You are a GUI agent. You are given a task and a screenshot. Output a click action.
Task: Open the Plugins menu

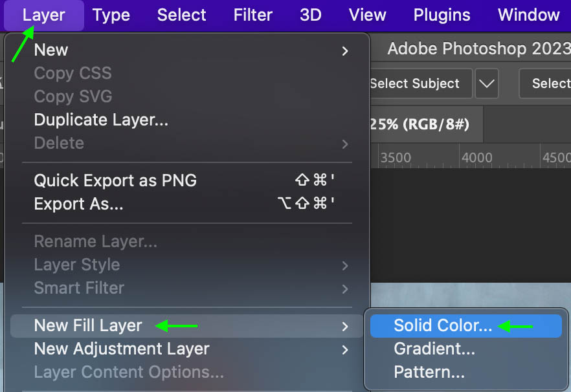click(442, 15)
